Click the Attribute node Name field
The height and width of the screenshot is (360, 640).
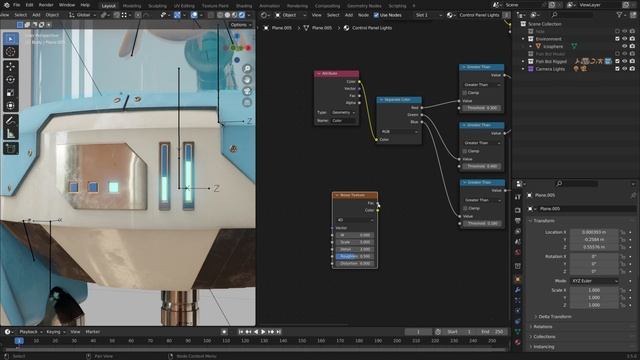pyautogui.click(x=343, y=120)
